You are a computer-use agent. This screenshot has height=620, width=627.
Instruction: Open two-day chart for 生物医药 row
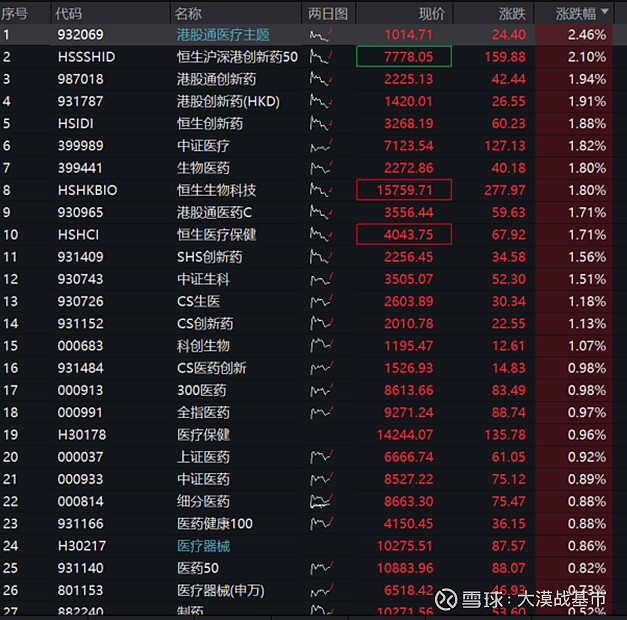coord(321,168)
